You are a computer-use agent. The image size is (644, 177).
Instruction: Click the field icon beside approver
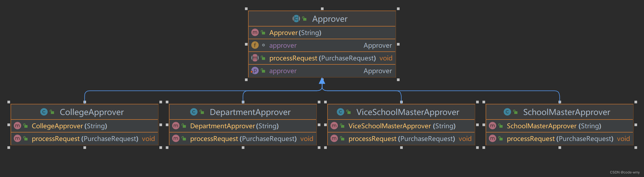[255, 45]
